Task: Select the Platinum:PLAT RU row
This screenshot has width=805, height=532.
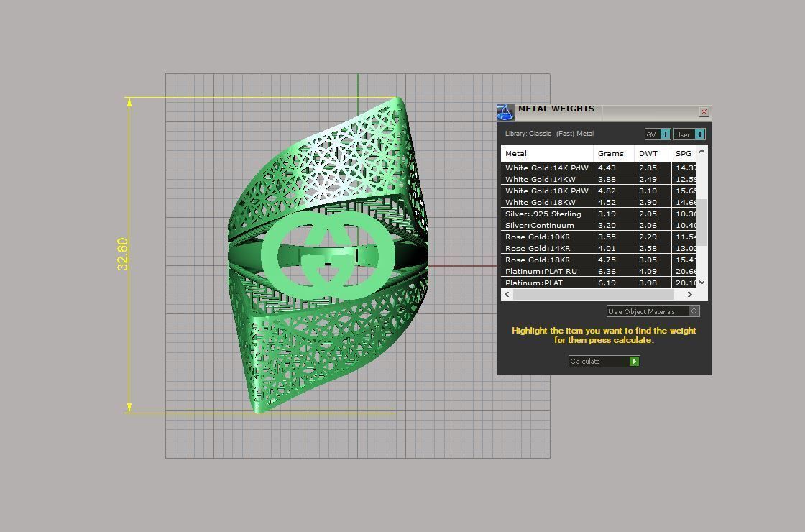Action: pos(598,271)
